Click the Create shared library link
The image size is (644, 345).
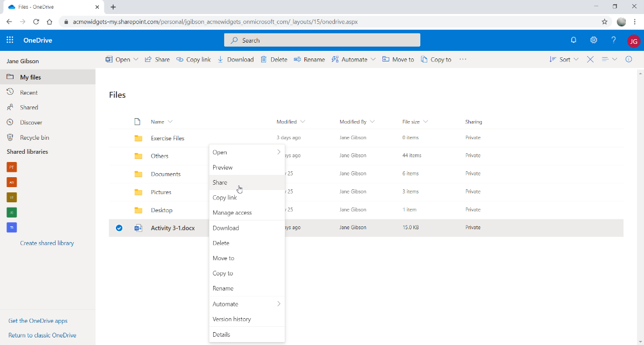pyautogui.click(x=47, y=243)
